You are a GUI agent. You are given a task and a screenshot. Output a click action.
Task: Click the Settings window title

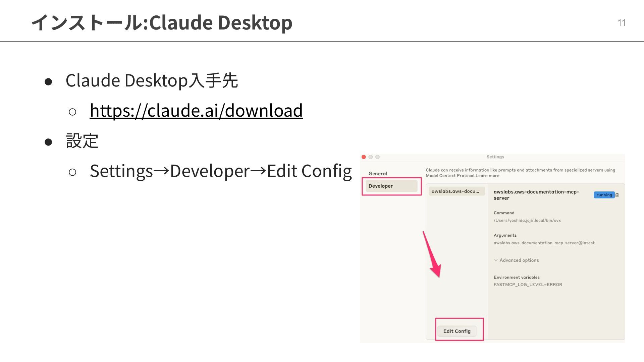(x=495, y=157)
